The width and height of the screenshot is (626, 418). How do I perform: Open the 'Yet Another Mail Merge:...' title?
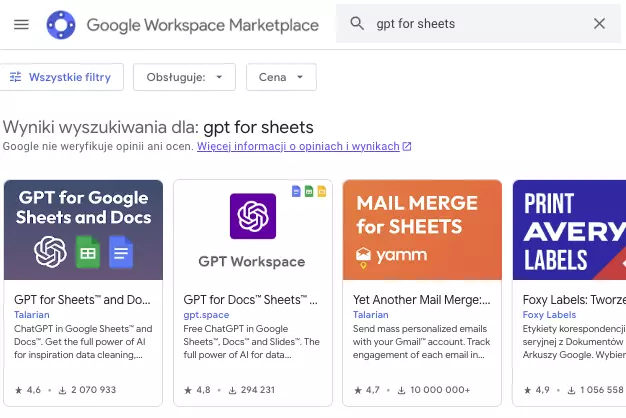(422, 300)
